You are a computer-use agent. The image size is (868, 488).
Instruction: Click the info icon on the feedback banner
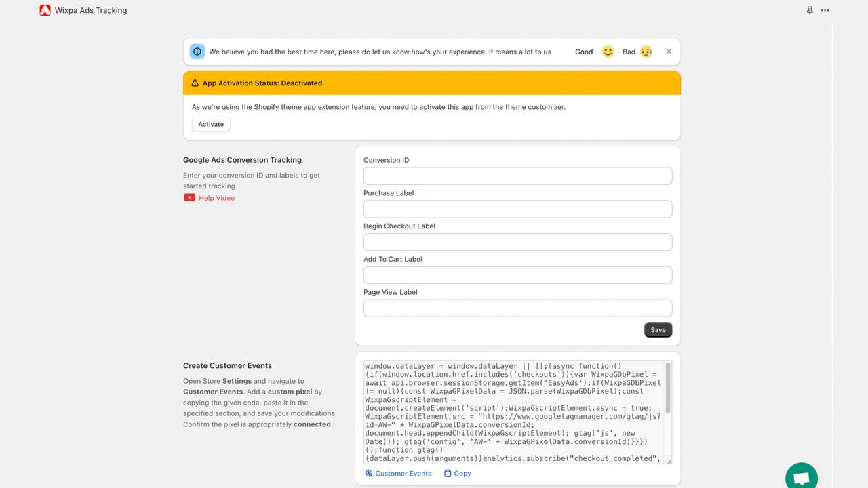197,51
